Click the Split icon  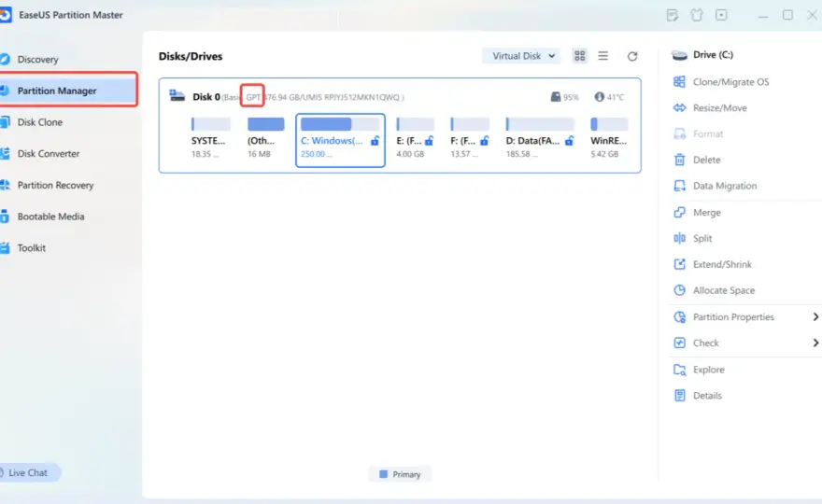(679, 238)
